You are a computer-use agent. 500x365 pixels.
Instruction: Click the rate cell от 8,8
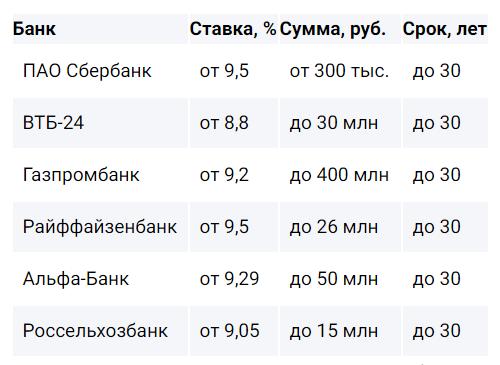(x=234, y=123)
